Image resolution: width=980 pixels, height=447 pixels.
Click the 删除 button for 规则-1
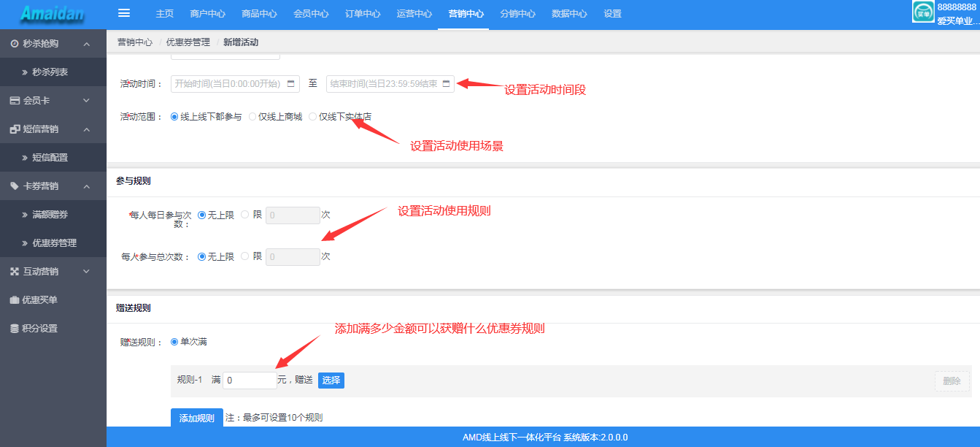[952, 381]
